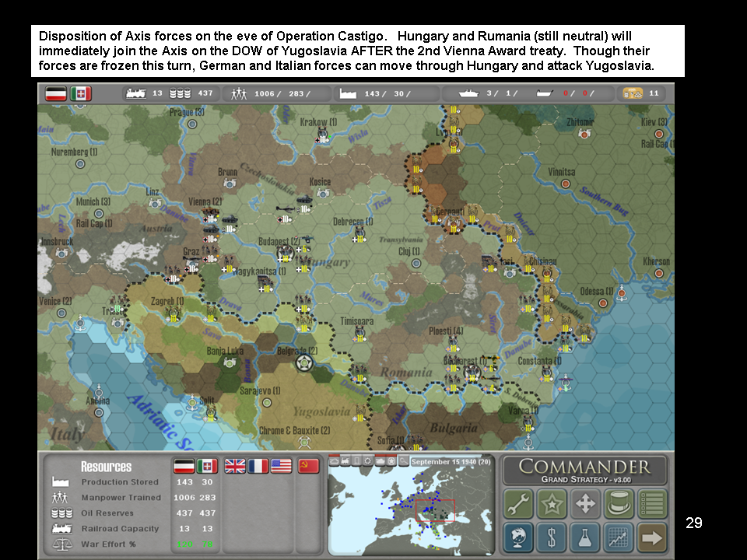Click the globe button in command panel
This screenshot has width=747, height=560.
click(518, 537)
